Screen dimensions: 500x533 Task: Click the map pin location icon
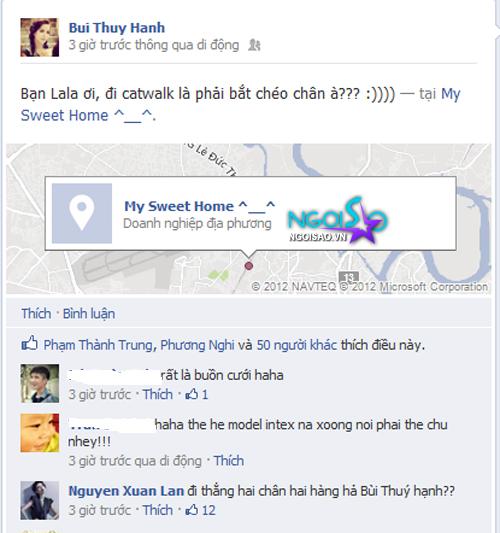[82, 213]
